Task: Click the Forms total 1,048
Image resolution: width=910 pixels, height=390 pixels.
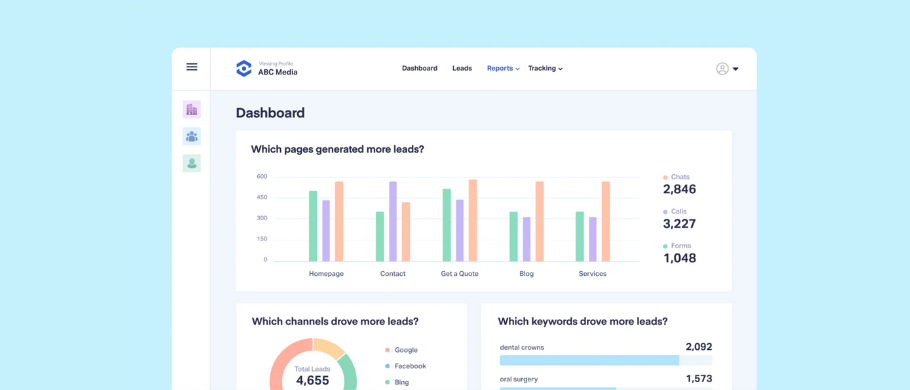Action: tap(679, 258)
